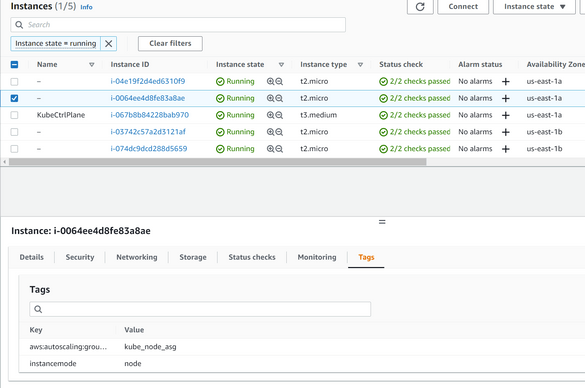Add alarm for KubeCtrlPlane instance
Screen dimensions: 585x388
click(x=506, y=115)
